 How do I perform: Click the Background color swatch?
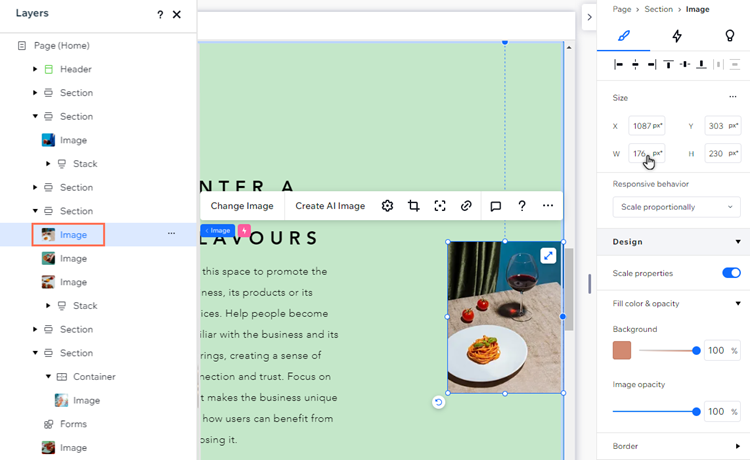point(622,350)
